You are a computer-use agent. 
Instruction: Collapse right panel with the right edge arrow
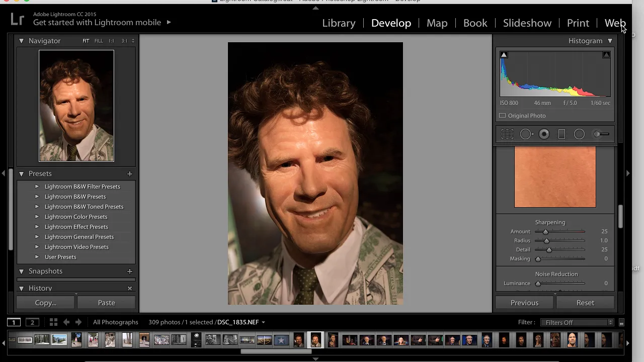(628, 173)
